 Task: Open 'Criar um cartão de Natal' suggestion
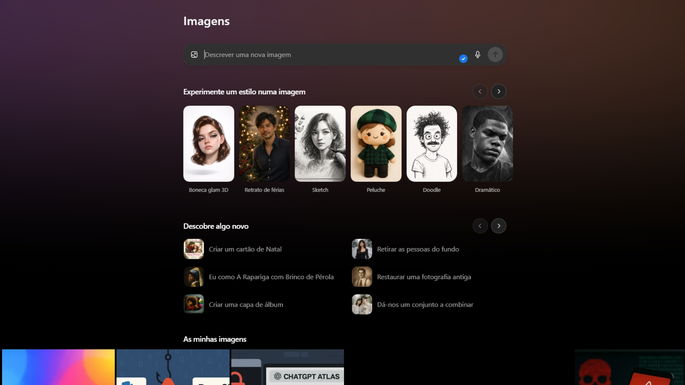(233, 249)
